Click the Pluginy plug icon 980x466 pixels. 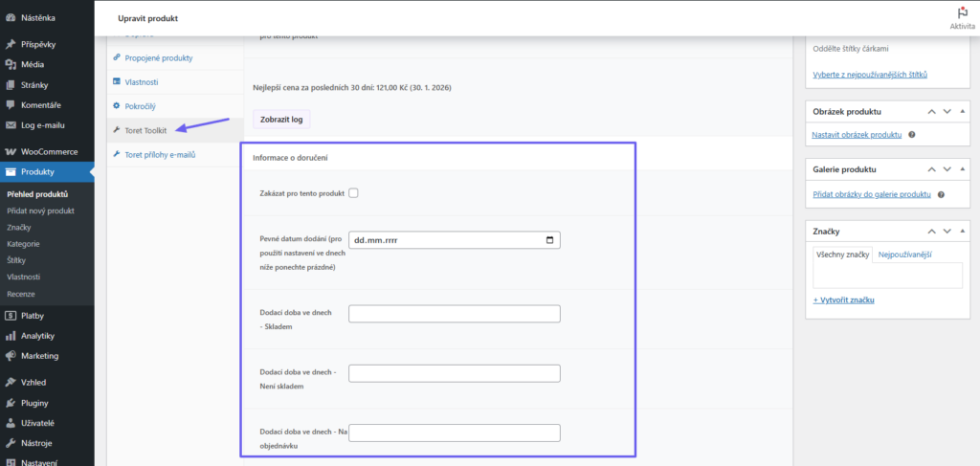10,403
